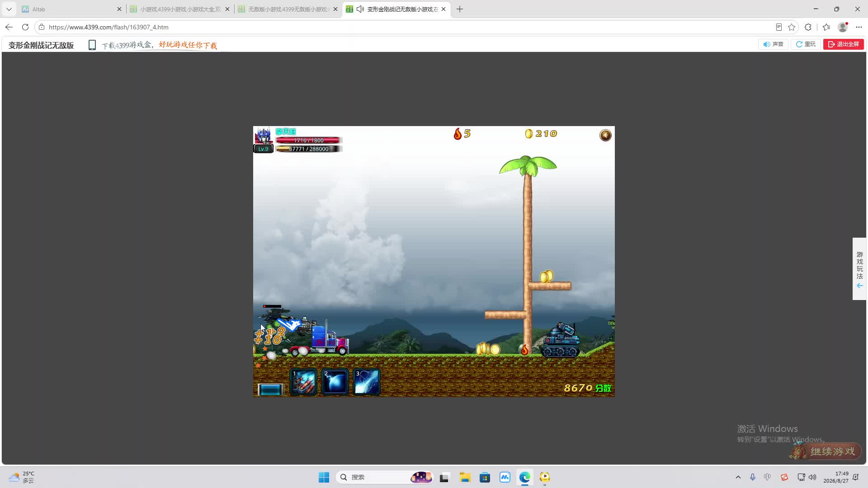
Task: Open the browser profile avatar
Action: [x=843, y=27]
